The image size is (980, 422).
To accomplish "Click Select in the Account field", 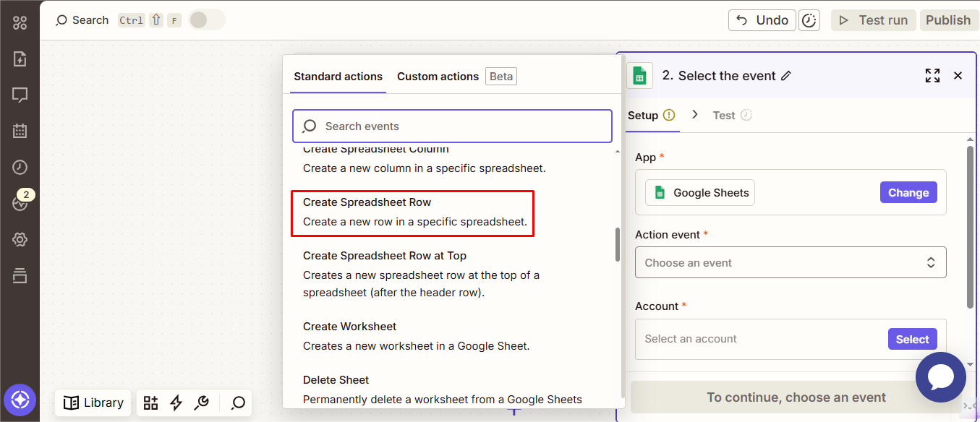I will 912,339.
